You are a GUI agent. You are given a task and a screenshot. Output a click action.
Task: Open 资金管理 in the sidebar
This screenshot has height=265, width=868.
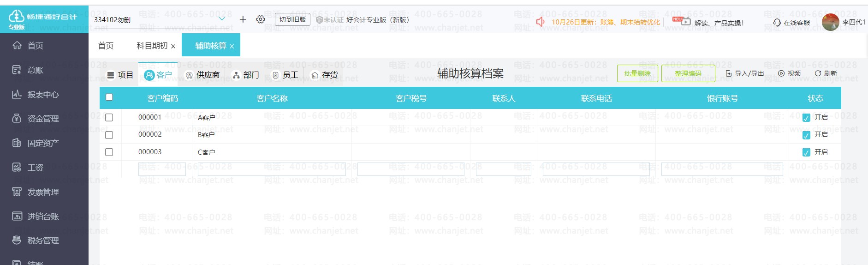coord(42,119)
